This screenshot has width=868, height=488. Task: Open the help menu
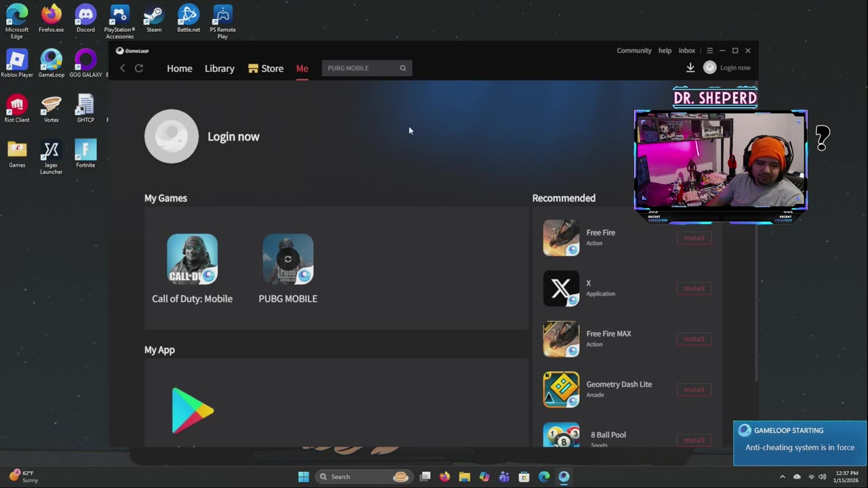click(x=665, y=51)
